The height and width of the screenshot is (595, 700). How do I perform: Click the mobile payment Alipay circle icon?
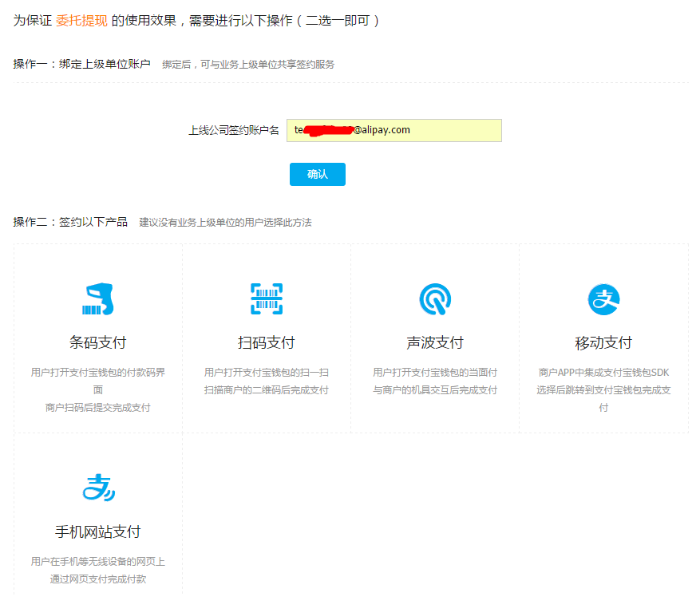tap(604, 299)
